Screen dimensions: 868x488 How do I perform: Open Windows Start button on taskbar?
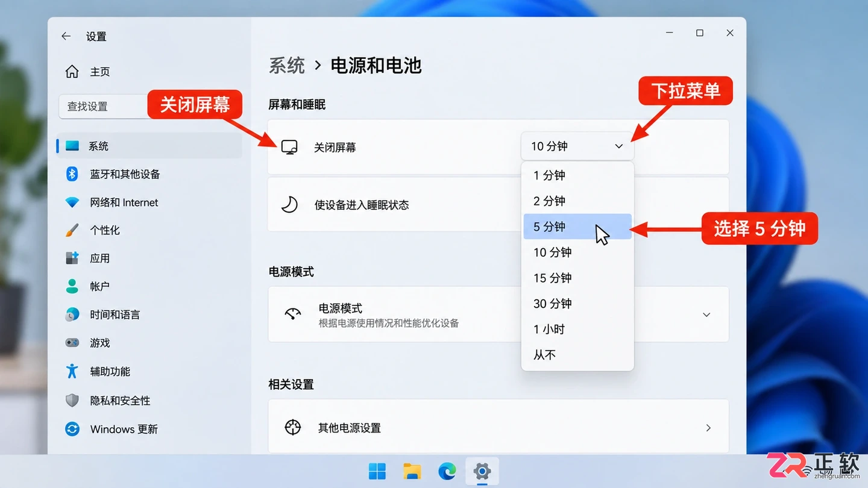tap(377, 471)
